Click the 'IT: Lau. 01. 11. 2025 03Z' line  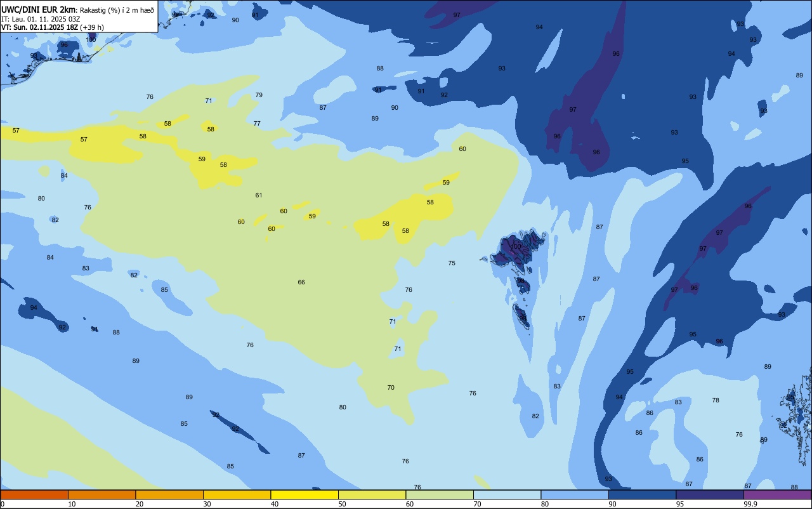pyautogui.click(x=41, y=19)
